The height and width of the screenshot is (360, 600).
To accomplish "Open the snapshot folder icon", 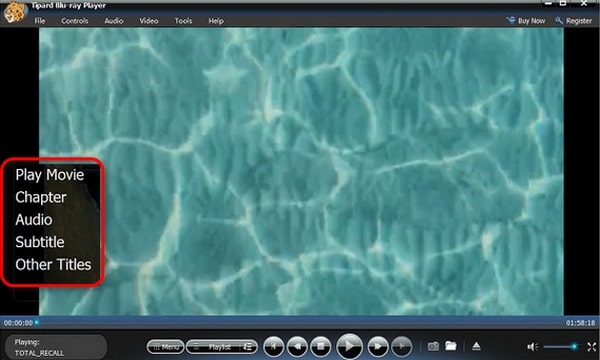I will [451, 346].
